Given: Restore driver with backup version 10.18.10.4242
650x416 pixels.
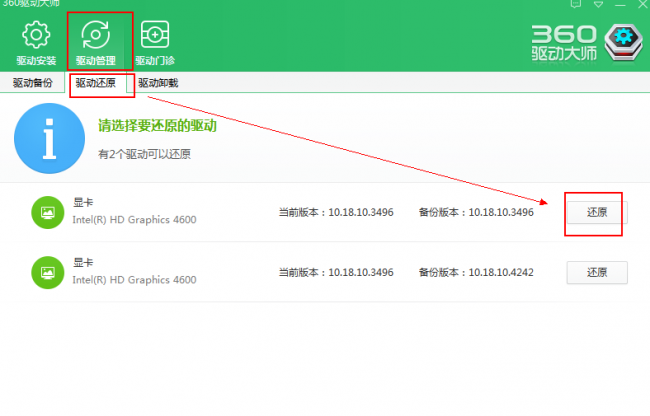Looking at the screenshot, I should tap(597, 272).
